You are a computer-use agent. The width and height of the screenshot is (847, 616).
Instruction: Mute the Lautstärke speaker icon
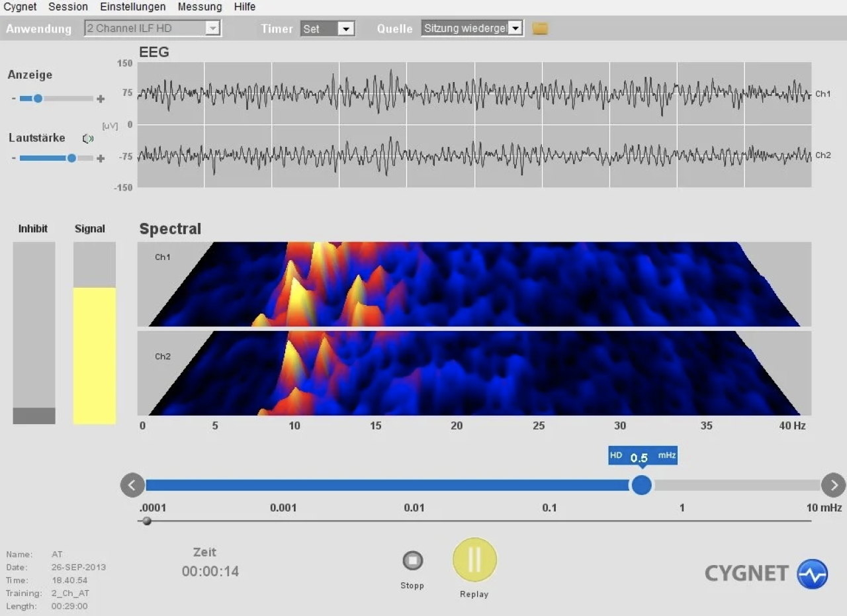(x=88, y=138)
